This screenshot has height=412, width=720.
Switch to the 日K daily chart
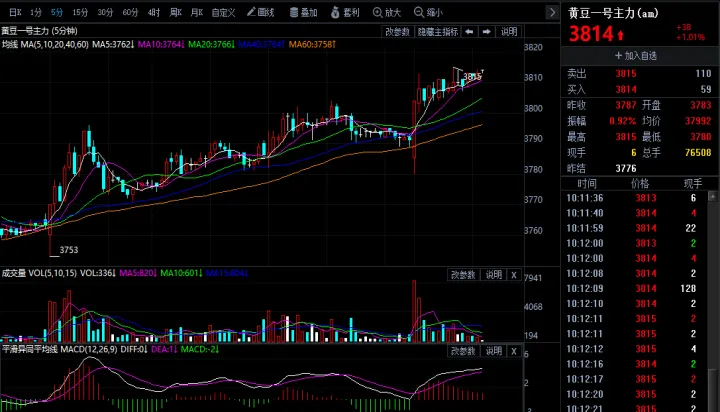(x=15, y=13)
